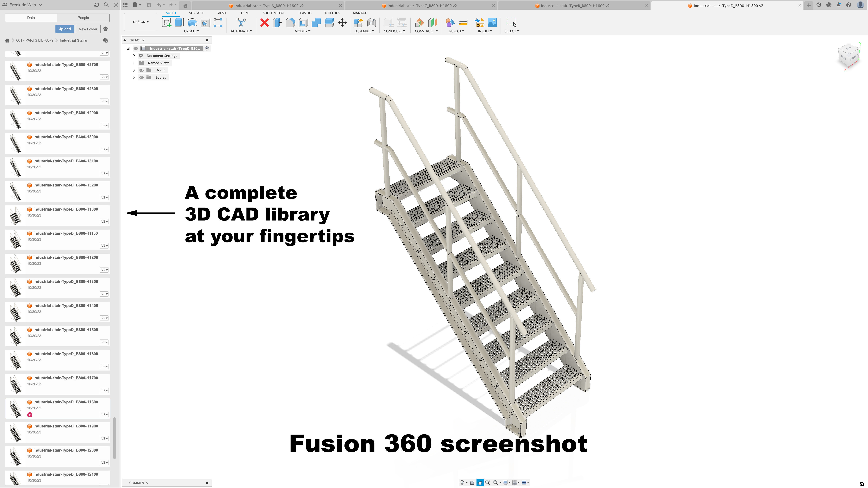This screenshot has height=488, width=868.
Task: Select the Offset Face tool
Action: [x=329, y=23]
